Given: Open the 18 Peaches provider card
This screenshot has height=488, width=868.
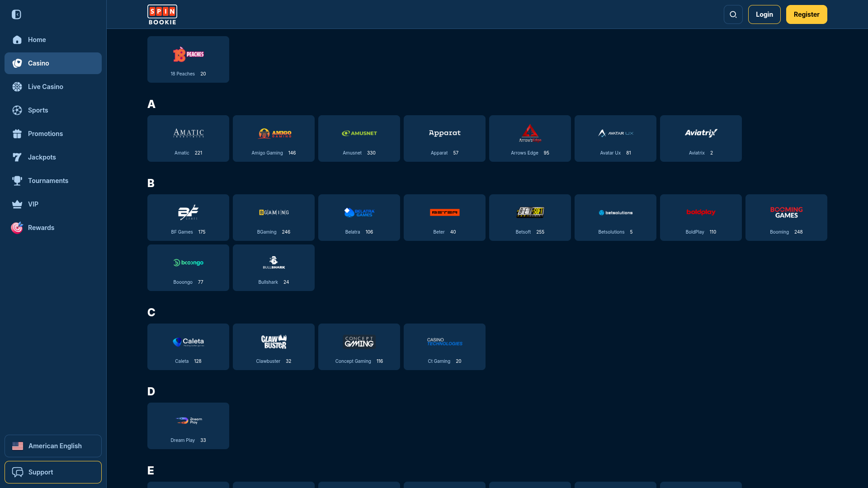Looking at the screenshot, I should coord(188,59).
